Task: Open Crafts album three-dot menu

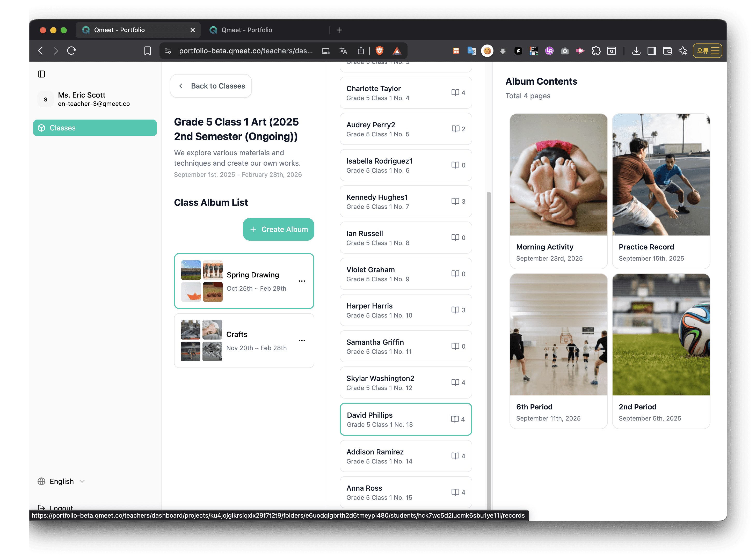Action: pos(302,340)
